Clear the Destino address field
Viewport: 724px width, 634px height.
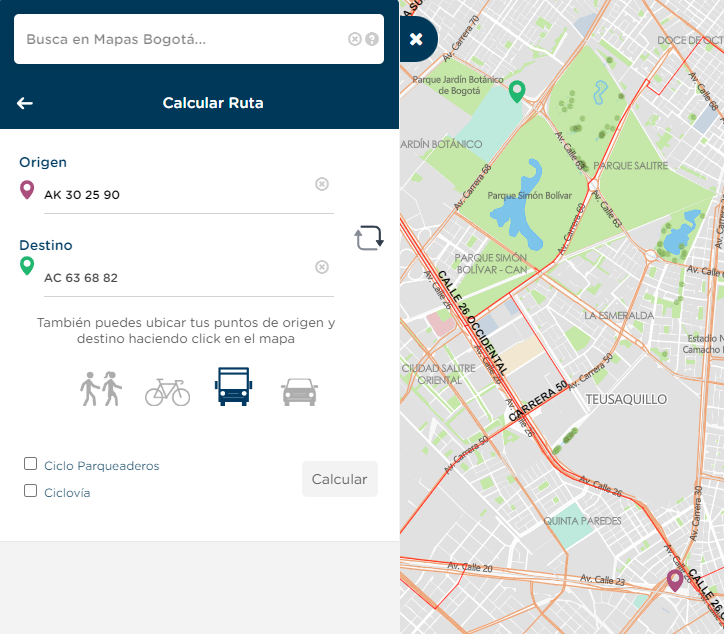pyautogui.click(x=322, y=267)
